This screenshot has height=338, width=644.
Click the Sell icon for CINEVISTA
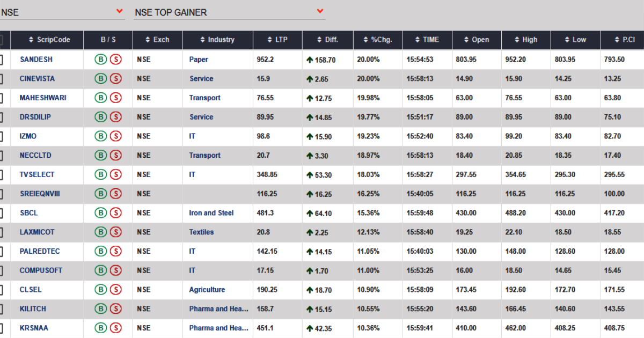click(x=115, y=79)
